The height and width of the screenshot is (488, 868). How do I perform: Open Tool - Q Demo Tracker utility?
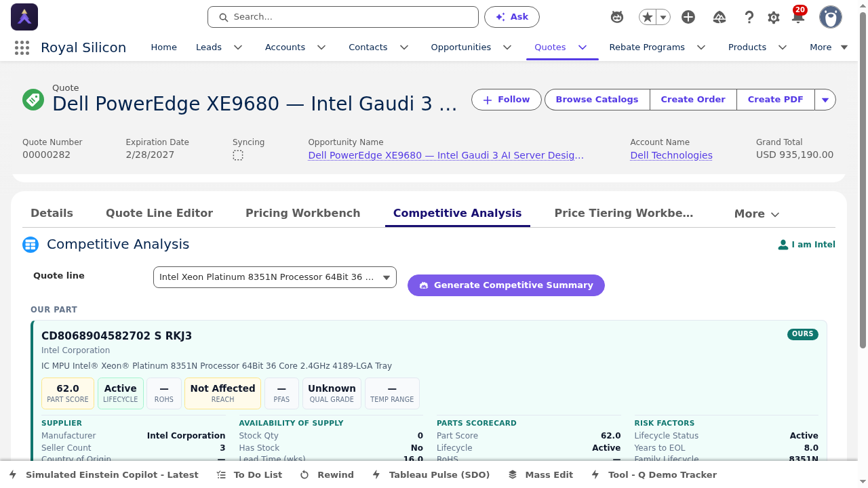(654, 475)
